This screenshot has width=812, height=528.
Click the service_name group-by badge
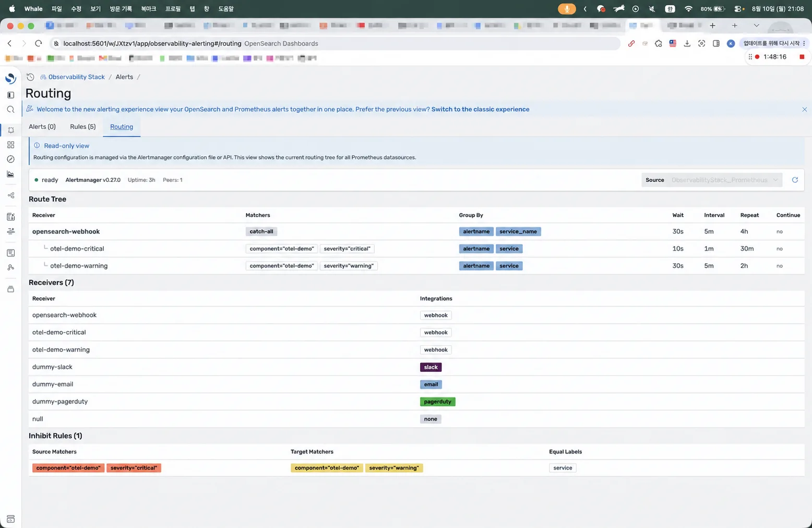click(x=518, y=231)
